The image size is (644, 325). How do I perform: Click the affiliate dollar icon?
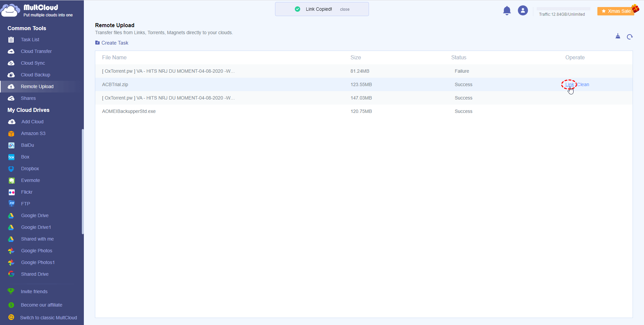click(x=11, y=305)
